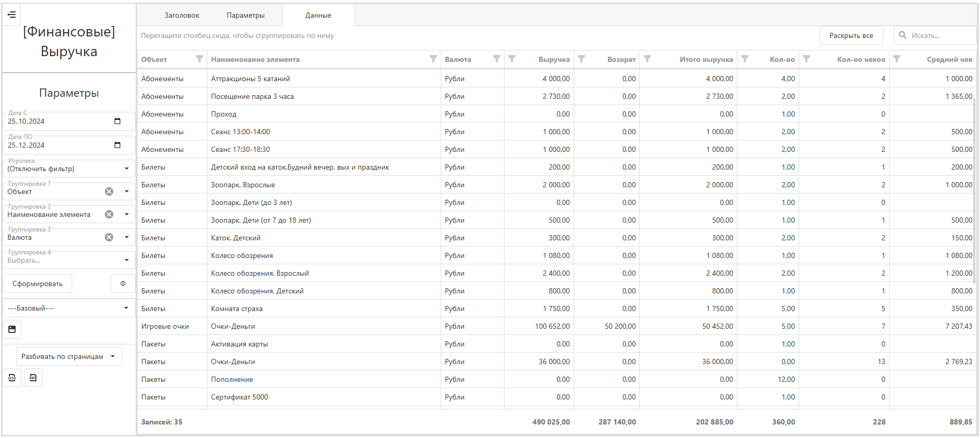Image resolution: width=980 pixels, height=438 pixels.
Task: Click the save preset floppy disk icon
Action: pyautogui.click(x=12, y=329)
